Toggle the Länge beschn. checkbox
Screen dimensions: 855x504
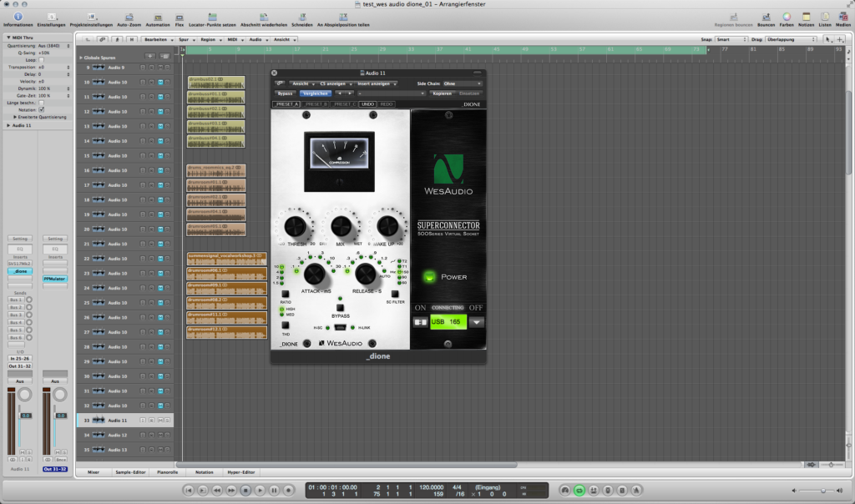(x=42, y=103)
